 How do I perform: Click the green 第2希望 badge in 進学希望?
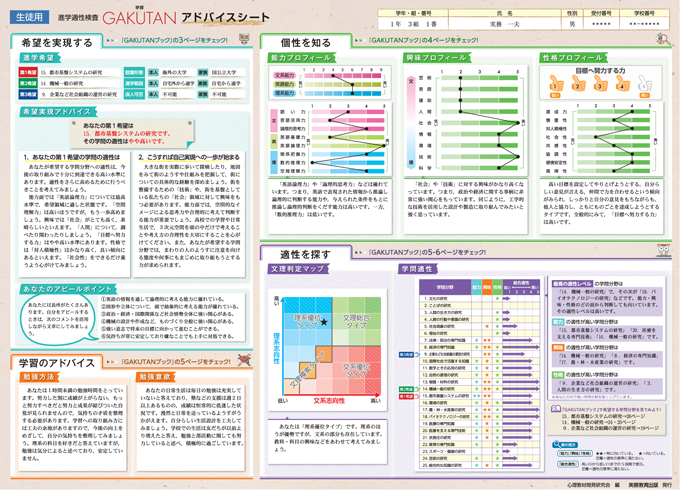tap(28, 83)
